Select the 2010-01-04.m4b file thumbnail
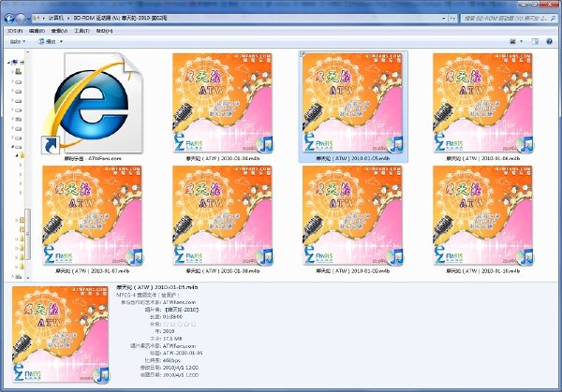 pyautogui.click(x=223, y=107)
